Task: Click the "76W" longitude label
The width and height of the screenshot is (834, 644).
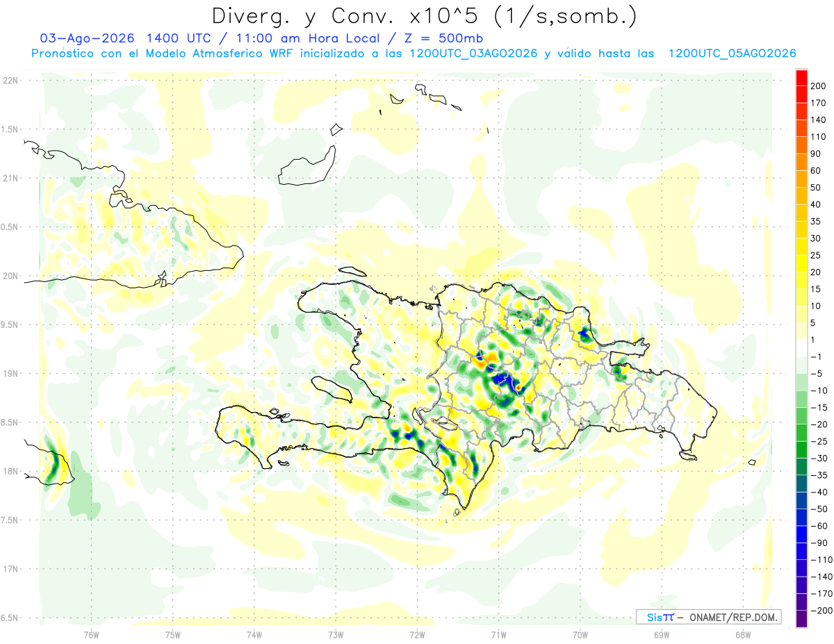Action: [91, 634]
